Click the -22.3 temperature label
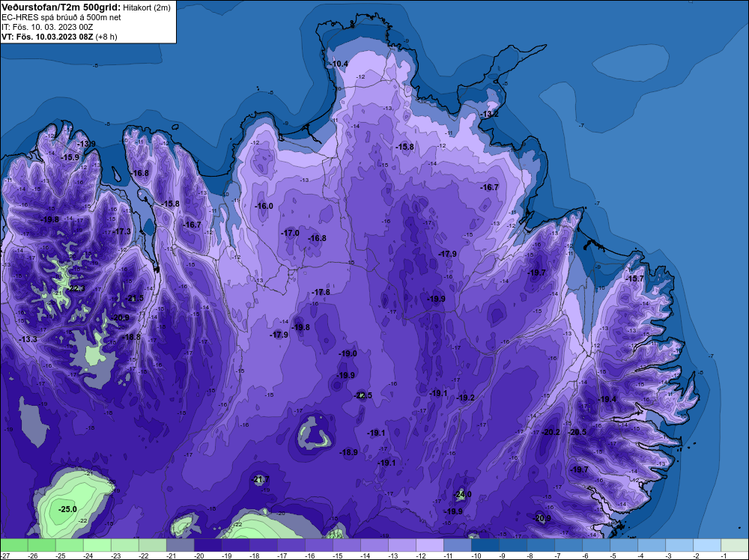 [x=76, y=288]
